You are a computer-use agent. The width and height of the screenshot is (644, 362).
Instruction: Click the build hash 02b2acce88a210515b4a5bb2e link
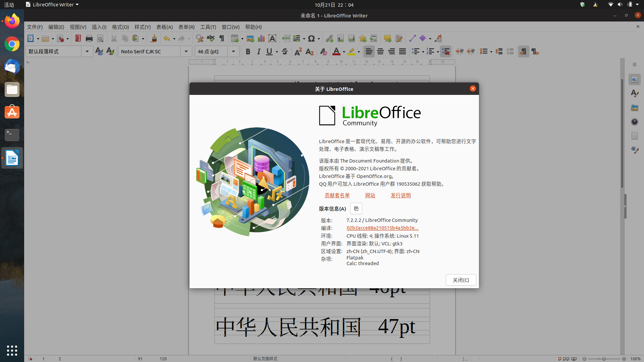[382, 228]
